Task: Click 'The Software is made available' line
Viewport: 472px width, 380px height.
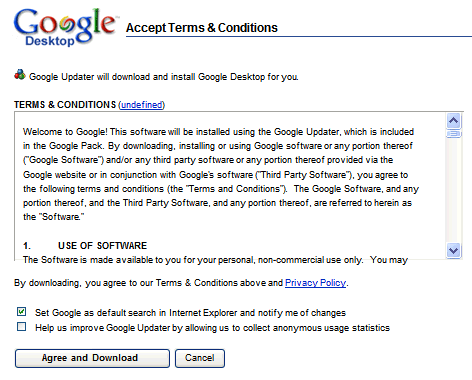Action: [x=215, y=260]
